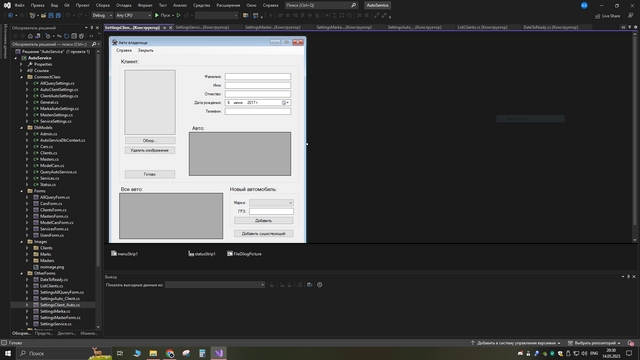Switch to the SettingsServic designer tab
The width and height of the screenshot is (640, 360).
pos(202,27)
